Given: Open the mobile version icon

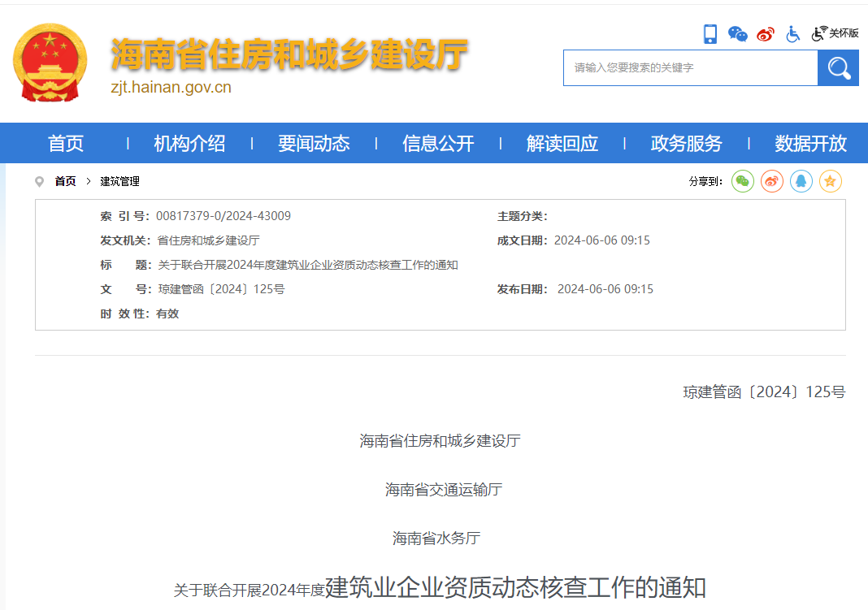Looking at the screenshot, I should (710, 34).
